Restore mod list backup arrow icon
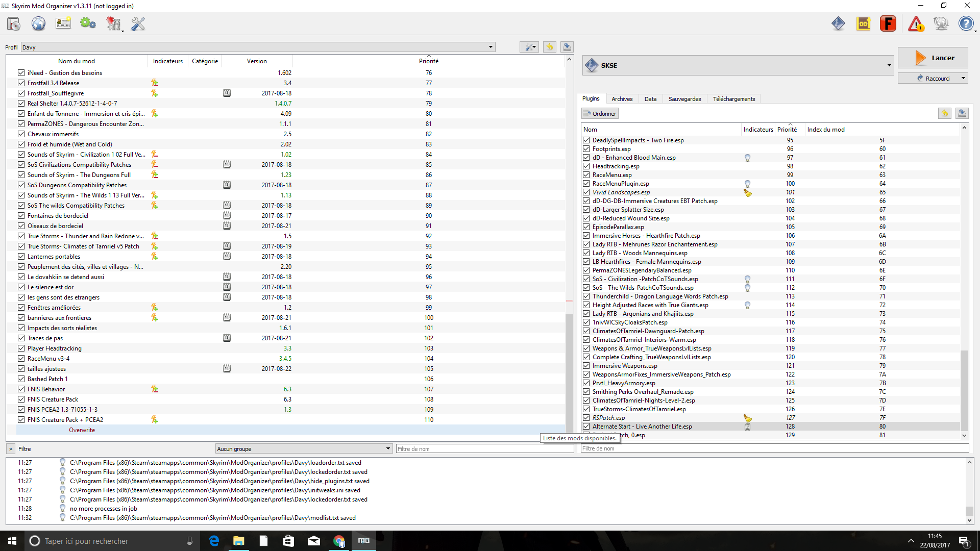Screen dimensions: 980x551 pyautogui.click(x=550, y=47)
